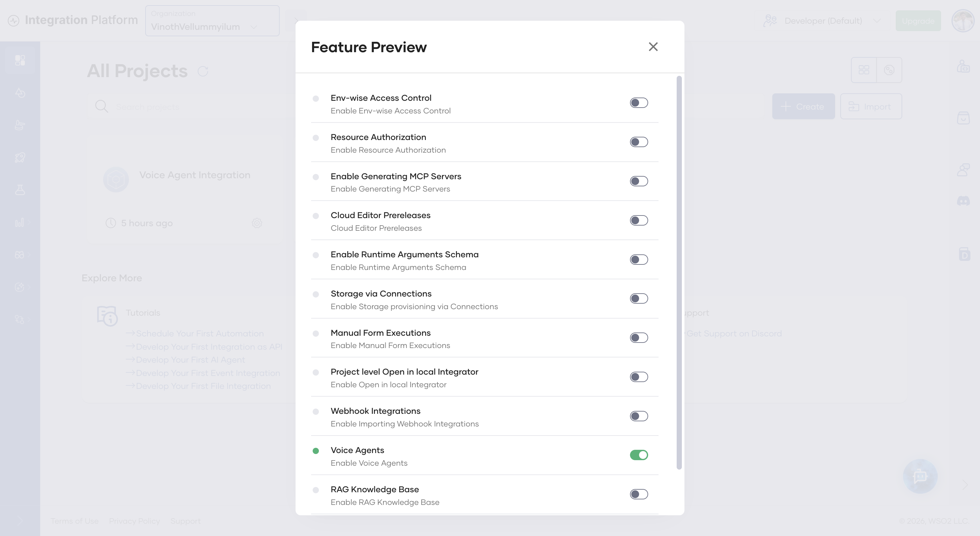
Task: Toggle Project level Open in local Integrator
Action: pos(639,377)
